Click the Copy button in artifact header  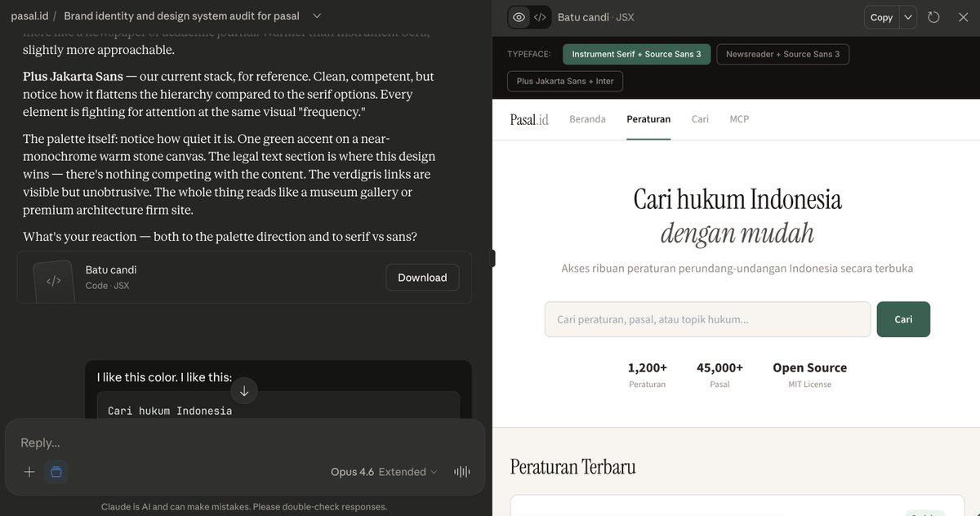pos(881,17)
